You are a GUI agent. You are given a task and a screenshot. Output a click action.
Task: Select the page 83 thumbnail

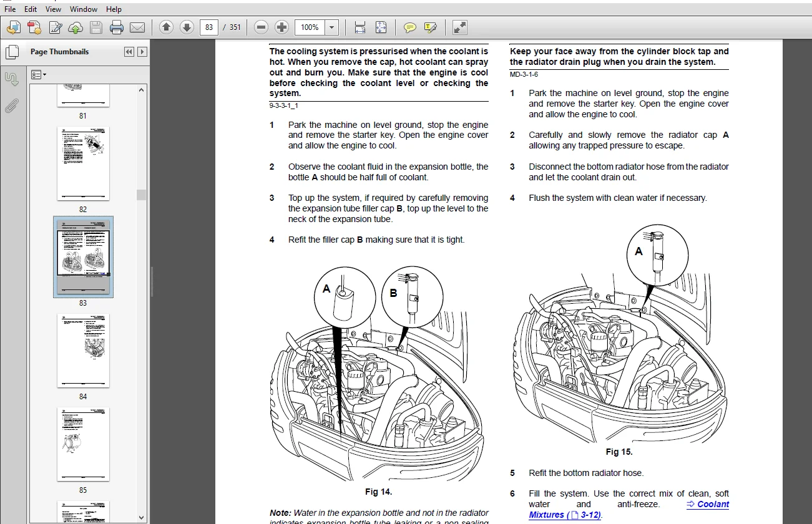(x=83, y=256)
